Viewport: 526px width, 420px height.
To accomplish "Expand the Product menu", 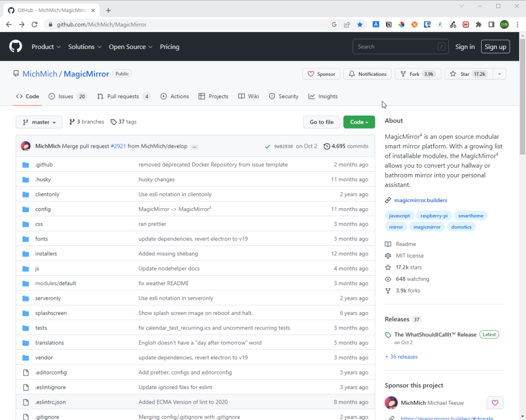I will [x=46, y=47].
